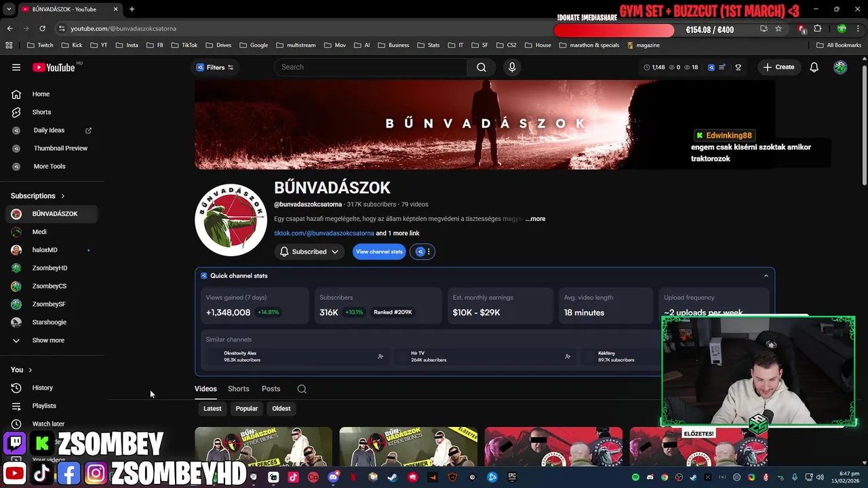
Task: Click the YouTube logo
Action: click(54, 67)
